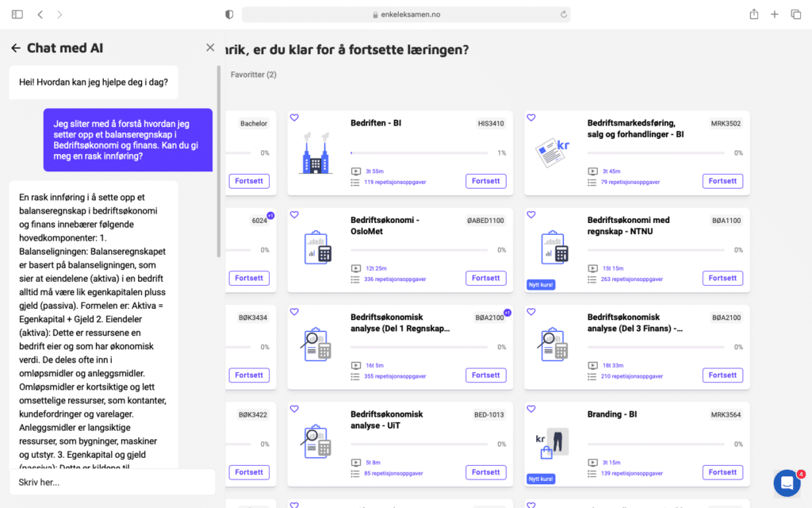
Task: Click the Bedriften - BI progress bar
Action: click(x=419, y=153)
